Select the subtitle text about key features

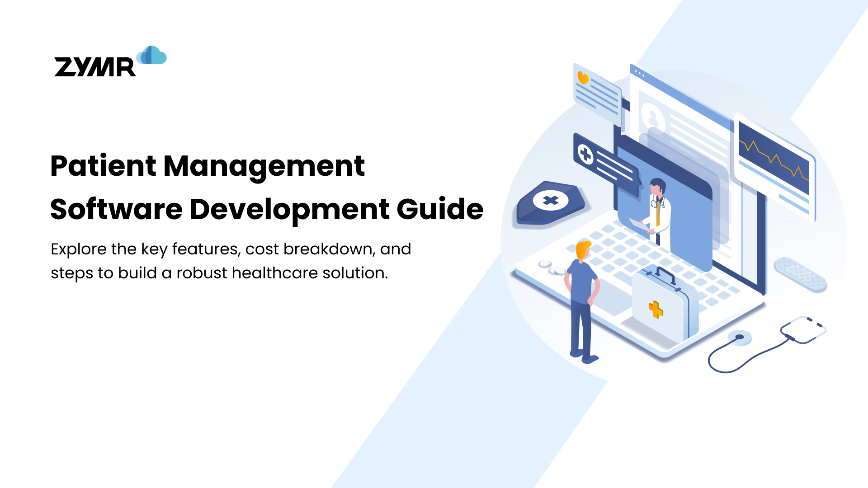(x=231, y=260)
